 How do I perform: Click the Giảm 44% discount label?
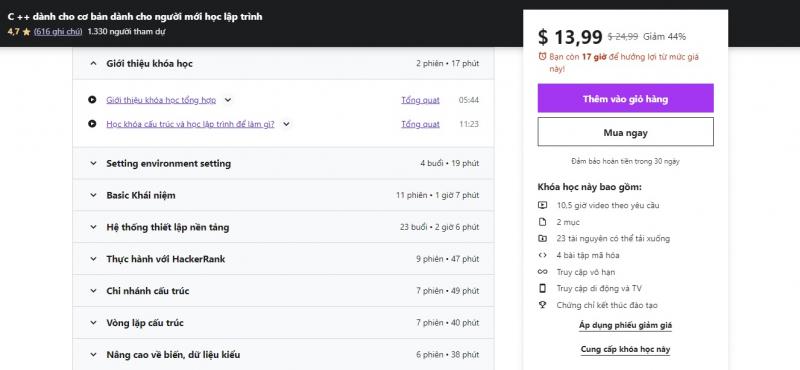tap(664, 37)
